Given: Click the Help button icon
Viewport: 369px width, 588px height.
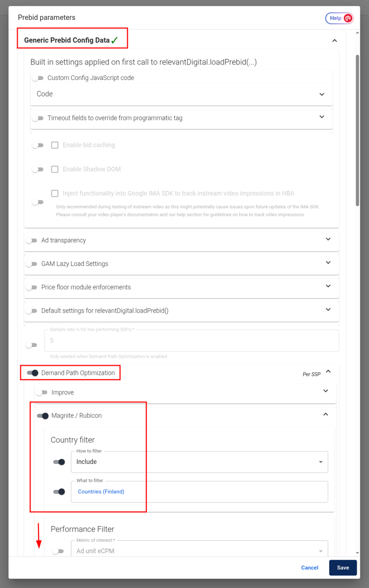Looking at the screenshot, I should [x=348, y=18].
